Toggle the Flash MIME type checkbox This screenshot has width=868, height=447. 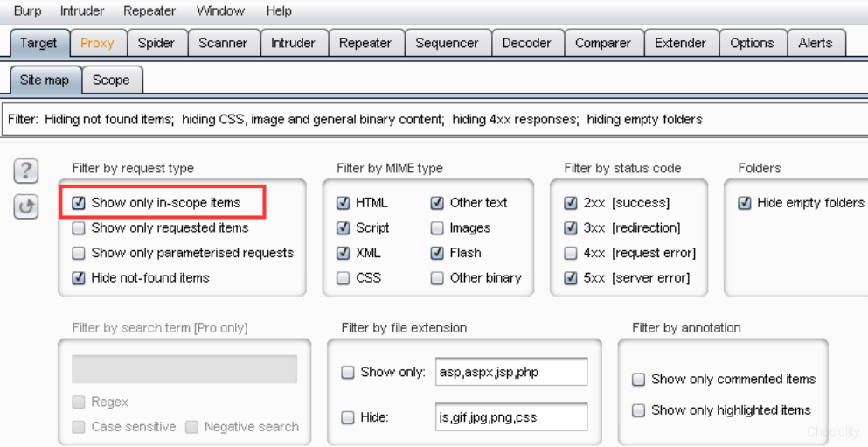click(437, 253)
